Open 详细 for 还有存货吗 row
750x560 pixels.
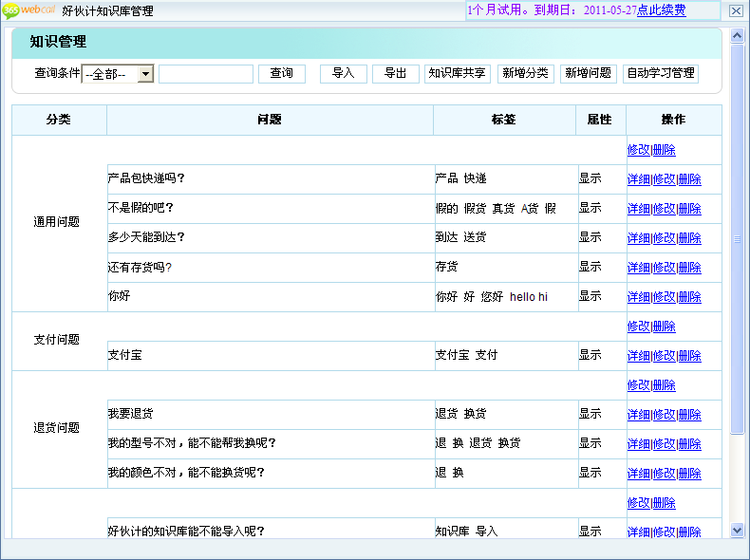coord(639,268)
